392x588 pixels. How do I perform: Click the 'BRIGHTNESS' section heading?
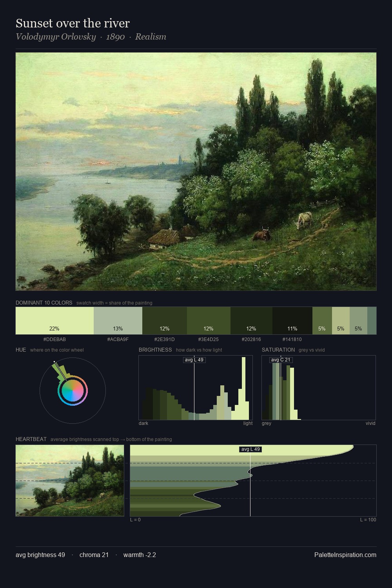pos(155,350)
